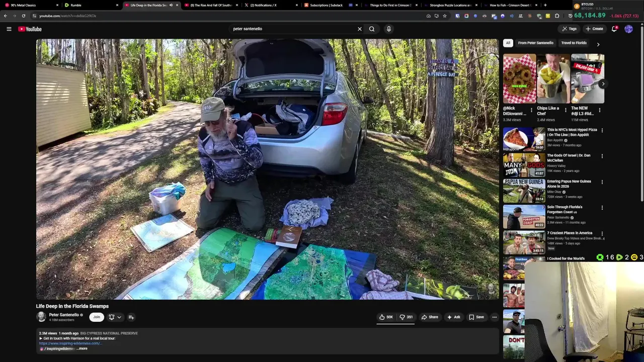
Task: Open the YouTube hamburger guide menu
Action: (x=9, y=29)
